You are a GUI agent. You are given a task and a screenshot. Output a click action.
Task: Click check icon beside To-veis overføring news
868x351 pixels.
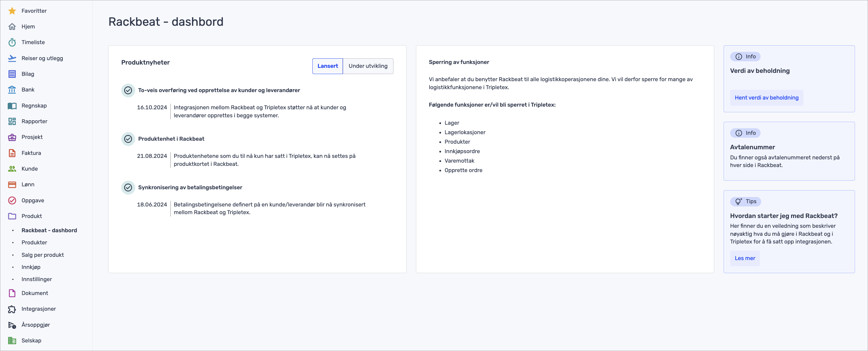[128, 90]
